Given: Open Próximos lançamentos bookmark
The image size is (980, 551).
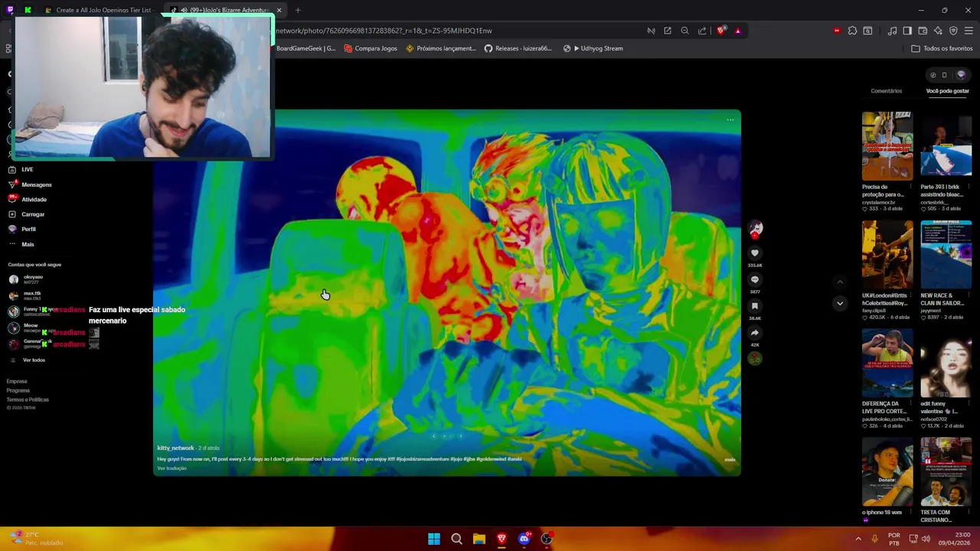Looking at the screenshot, I should [x=441, y=48].
